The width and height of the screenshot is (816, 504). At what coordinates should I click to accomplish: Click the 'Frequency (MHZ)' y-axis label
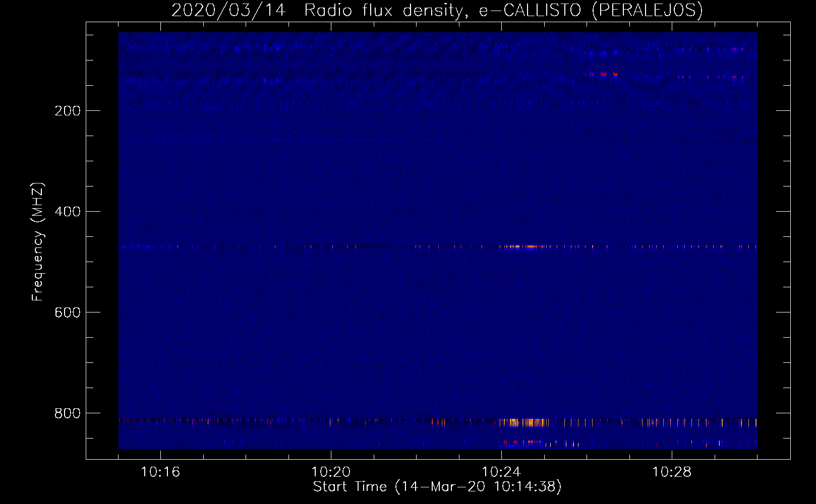tap(38, 242)
